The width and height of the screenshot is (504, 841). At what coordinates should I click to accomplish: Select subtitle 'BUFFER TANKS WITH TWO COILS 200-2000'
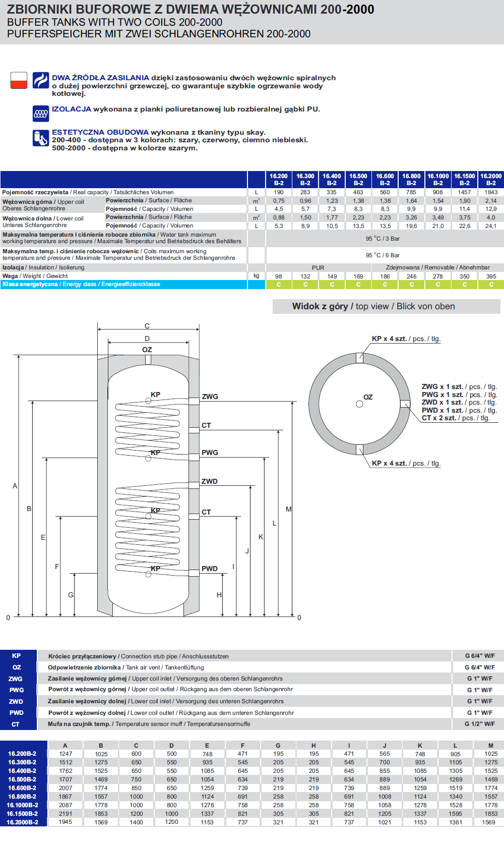(114, 22)
